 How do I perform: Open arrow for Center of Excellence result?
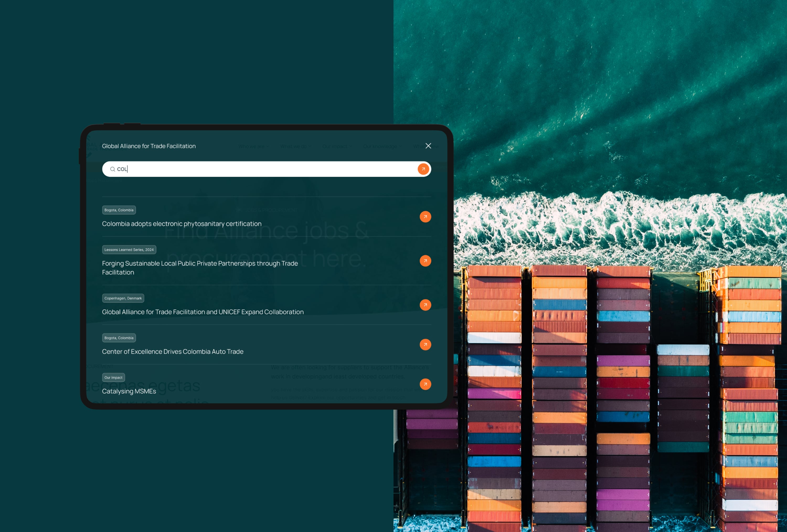tap(425, 344)
